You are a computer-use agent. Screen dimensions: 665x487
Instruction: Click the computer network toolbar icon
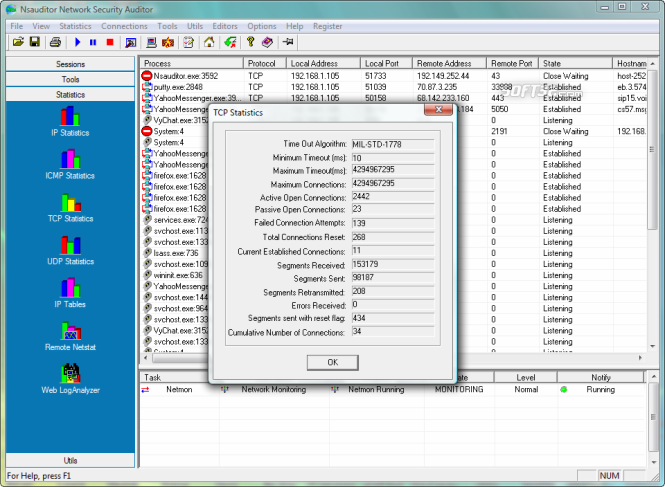(151, 42)
